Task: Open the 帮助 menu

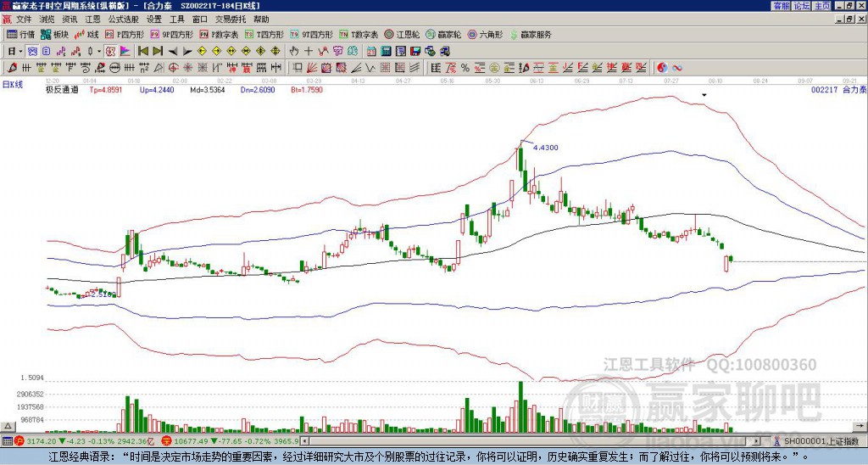Action: (261, 20)
